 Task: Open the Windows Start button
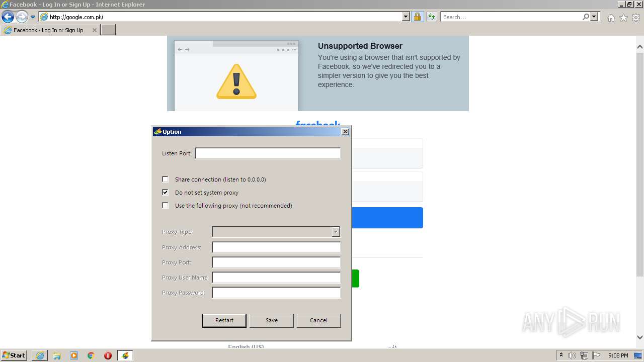(x=14, y=355)
